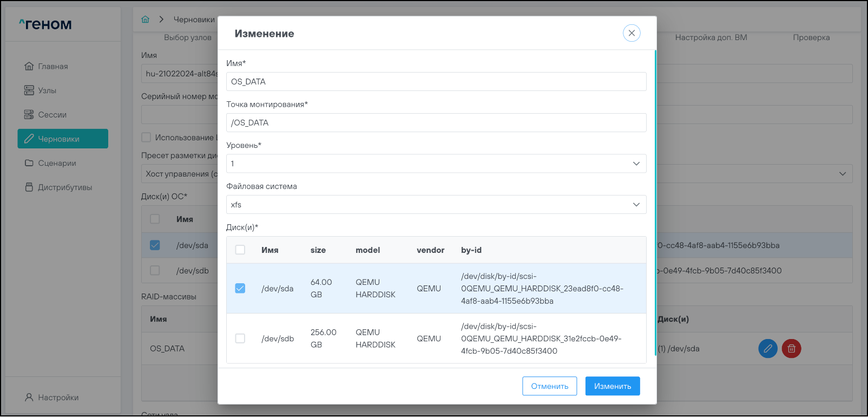The image size is (868, 417).
Task: Toggle select-all disks checkbox in dialog header
Action: pos(240,250)
